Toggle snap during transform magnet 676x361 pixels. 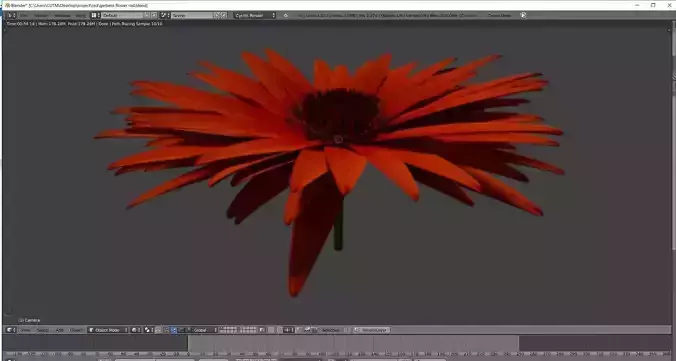(280, 330)
